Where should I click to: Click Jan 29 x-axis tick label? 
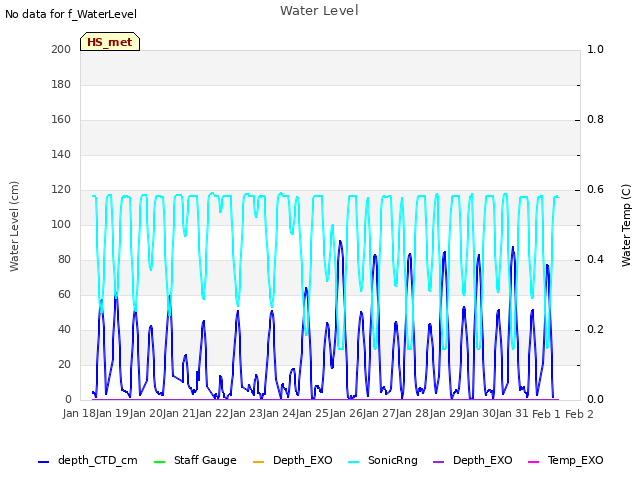pyautogui.click(x=447, y=413)
